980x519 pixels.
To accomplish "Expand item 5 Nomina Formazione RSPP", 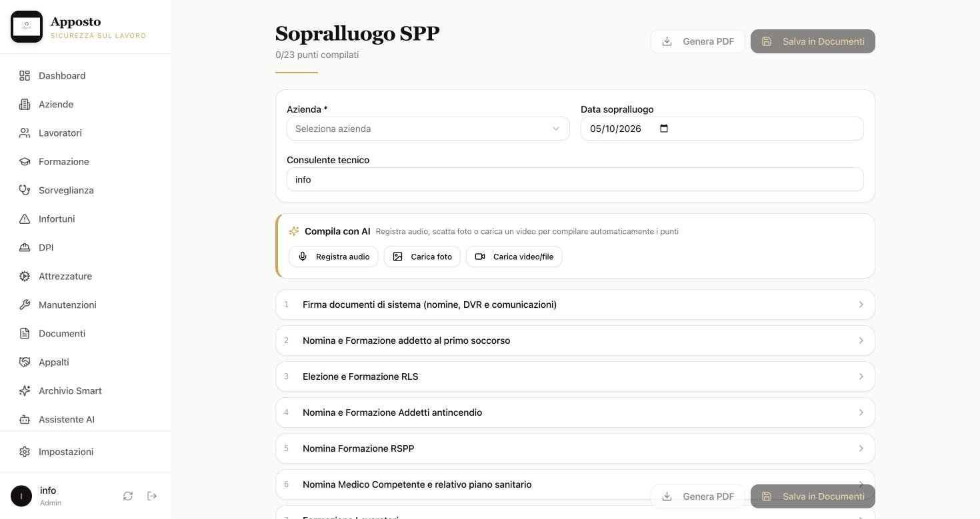I will click(575, 448).
